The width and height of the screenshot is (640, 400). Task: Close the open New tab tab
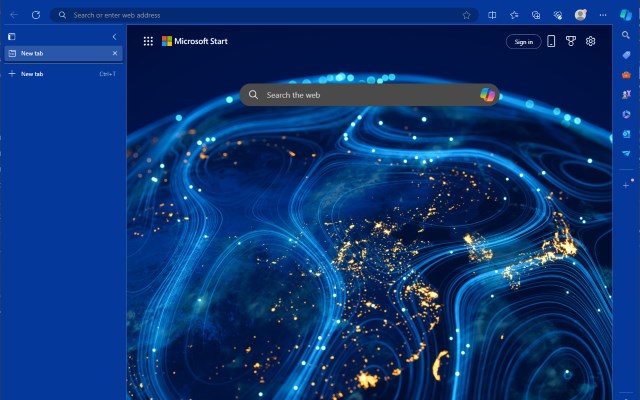tap(115, 53)
